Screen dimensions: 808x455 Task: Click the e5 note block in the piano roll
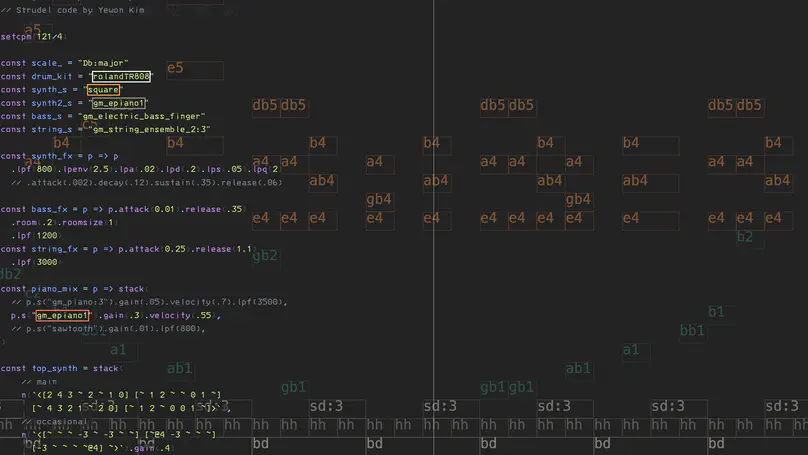(x=195, y=70)
